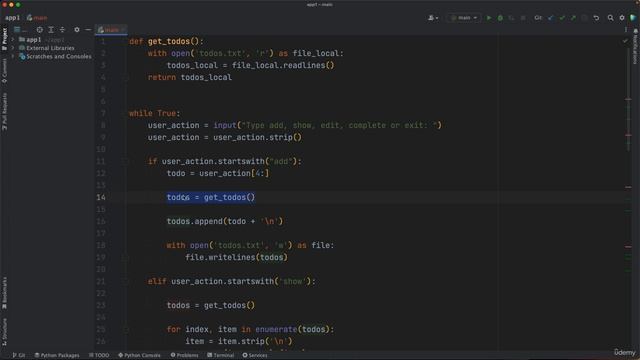Click the line 14 gutter number
This screenshot has height=360, width=640.
pos(101,198)
